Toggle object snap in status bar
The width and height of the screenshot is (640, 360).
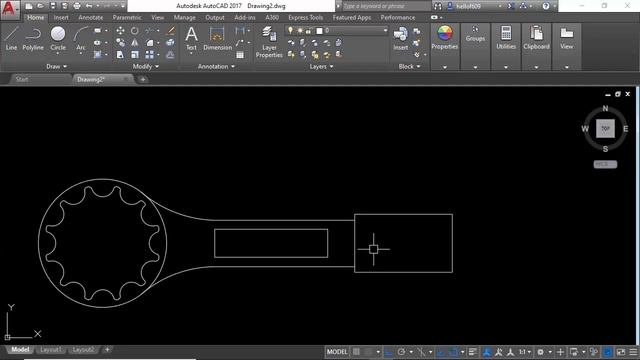pyautogui.click(x=453, y=352)
